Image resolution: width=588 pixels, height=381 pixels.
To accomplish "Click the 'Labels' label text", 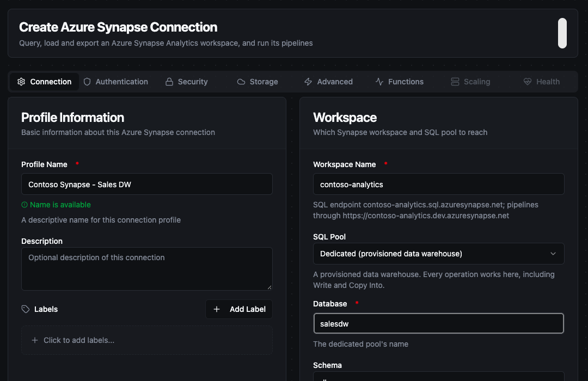I will coord(46,309).
